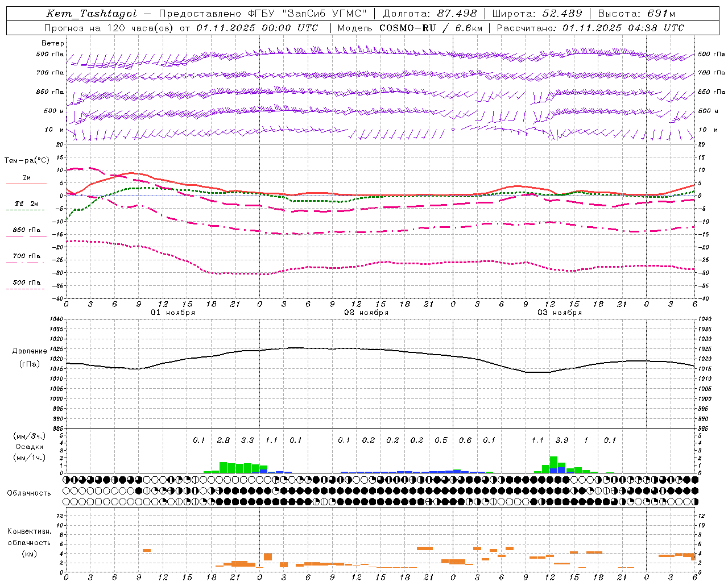The image size is (728, 582).
Task: Click the Kem_Tashtagol station title
Action: pos(92,14)
